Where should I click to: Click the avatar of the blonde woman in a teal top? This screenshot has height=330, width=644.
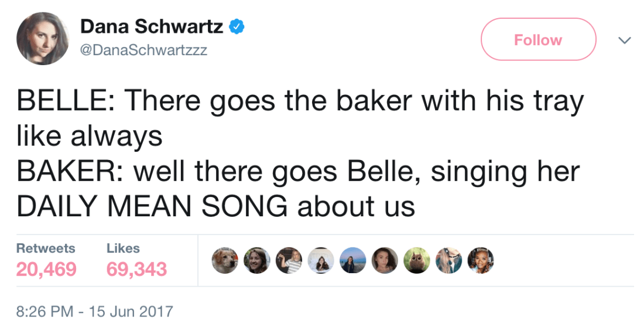449,260
